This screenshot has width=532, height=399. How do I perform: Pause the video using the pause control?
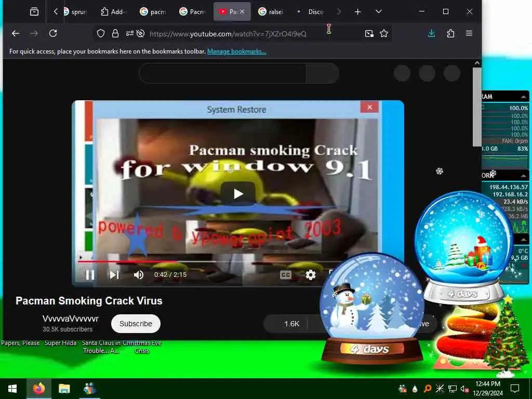pyautogui.click(x=90, y=274)
